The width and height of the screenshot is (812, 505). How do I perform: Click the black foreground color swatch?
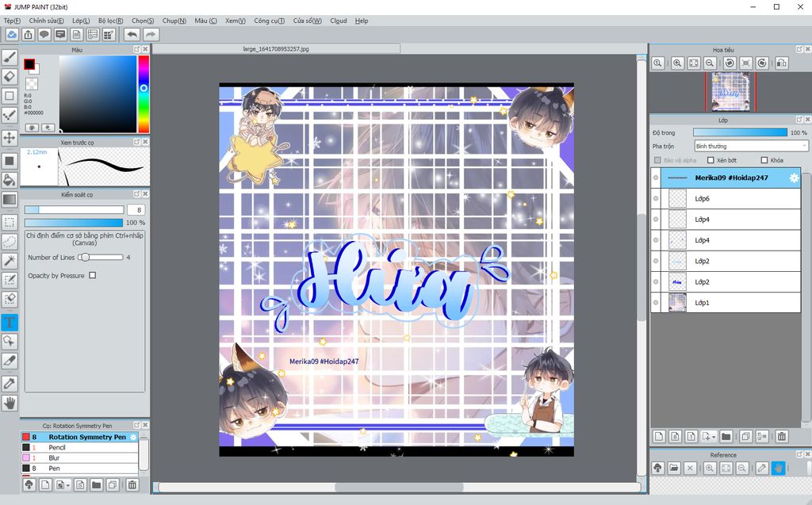29,64
